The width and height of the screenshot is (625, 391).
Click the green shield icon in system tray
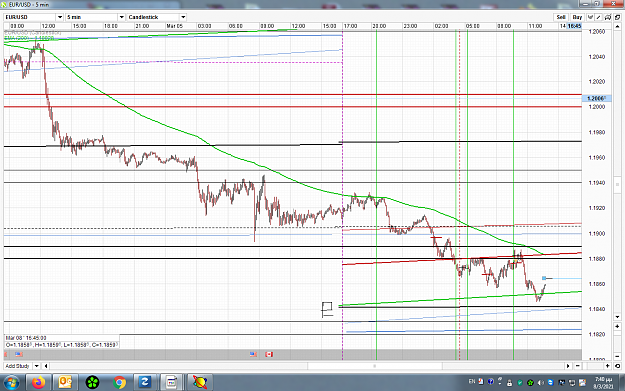[520, 383]
